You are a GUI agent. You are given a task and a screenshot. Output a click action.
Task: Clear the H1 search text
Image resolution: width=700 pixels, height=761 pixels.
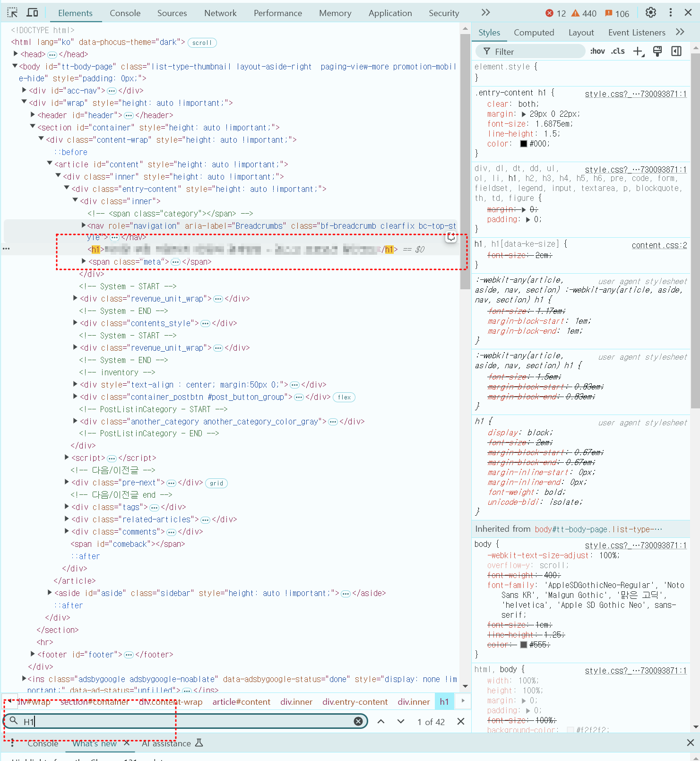(x=358, y=721)
